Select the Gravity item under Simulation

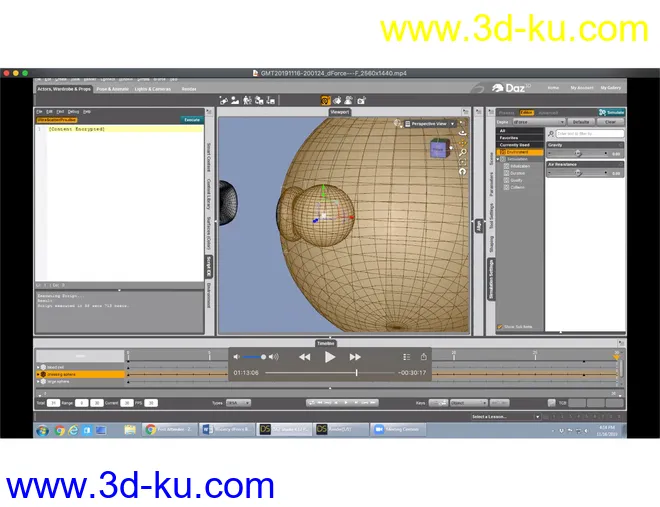[517, 179]
